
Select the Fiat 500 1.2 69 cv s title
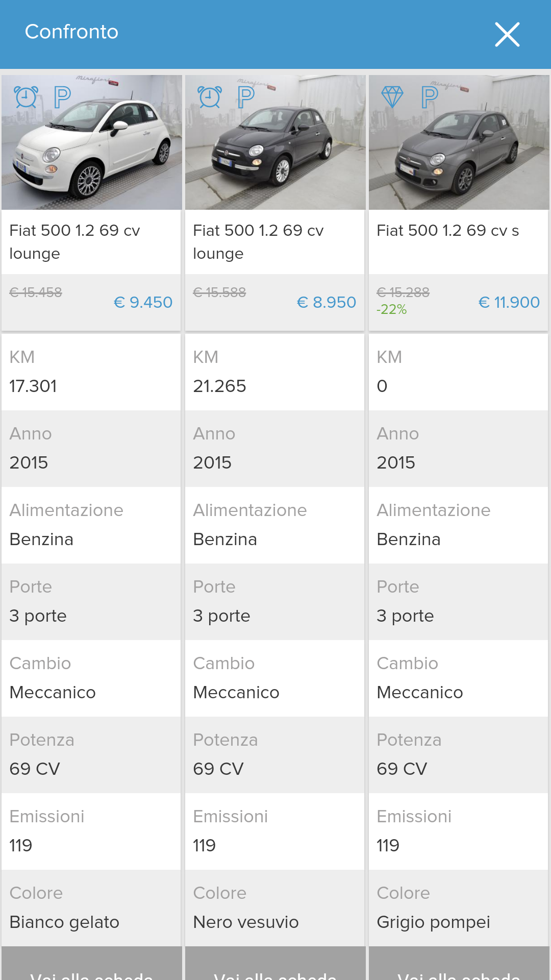448,231
